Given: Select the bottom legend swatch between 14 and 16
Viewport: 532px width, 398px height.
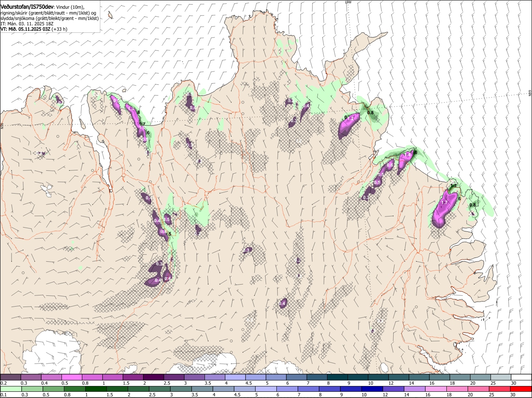Looking at the screenshot, I should point(415,389).
